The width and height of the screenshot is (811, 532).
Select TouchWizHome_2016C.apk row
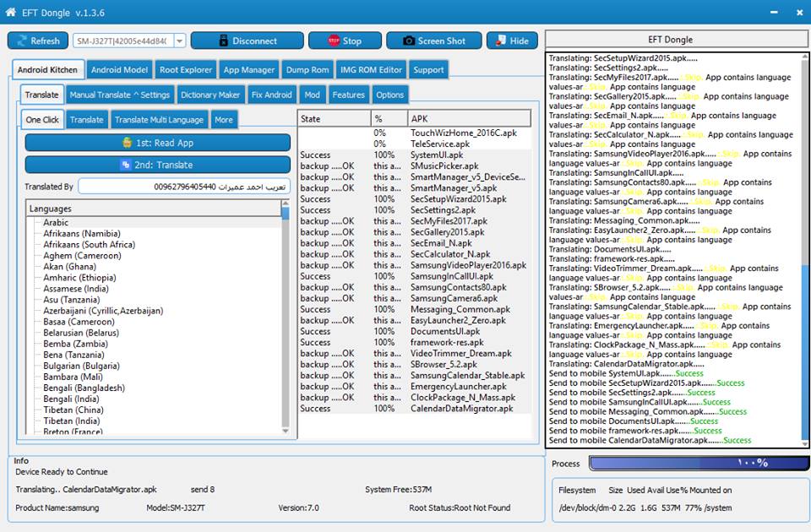(415, 133)
